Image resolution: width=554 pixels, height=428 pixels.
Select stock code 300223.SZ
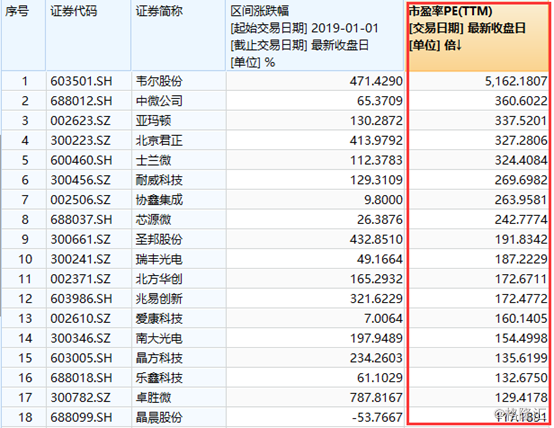80,141
